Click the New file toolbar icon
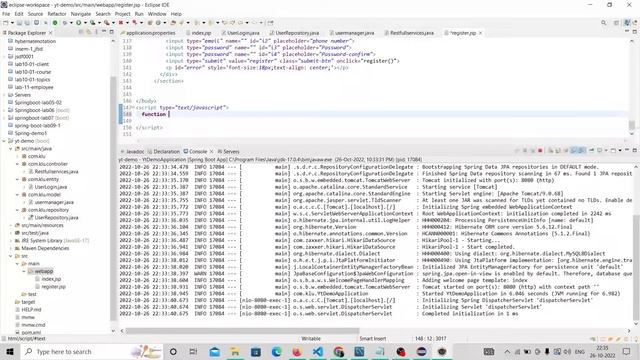Image resolution: width=640 pixels, height=360 pixels. click(6, 23)
